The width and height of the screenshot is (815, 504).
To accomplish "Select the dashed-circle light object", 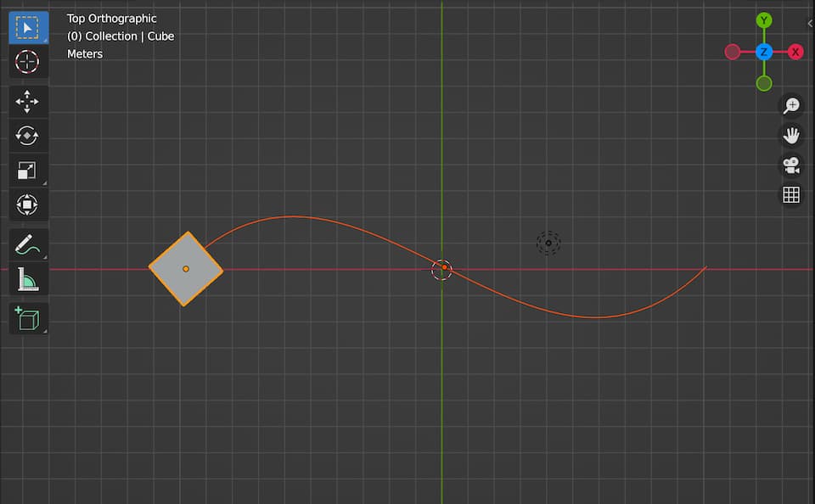I will coord(548,244).
